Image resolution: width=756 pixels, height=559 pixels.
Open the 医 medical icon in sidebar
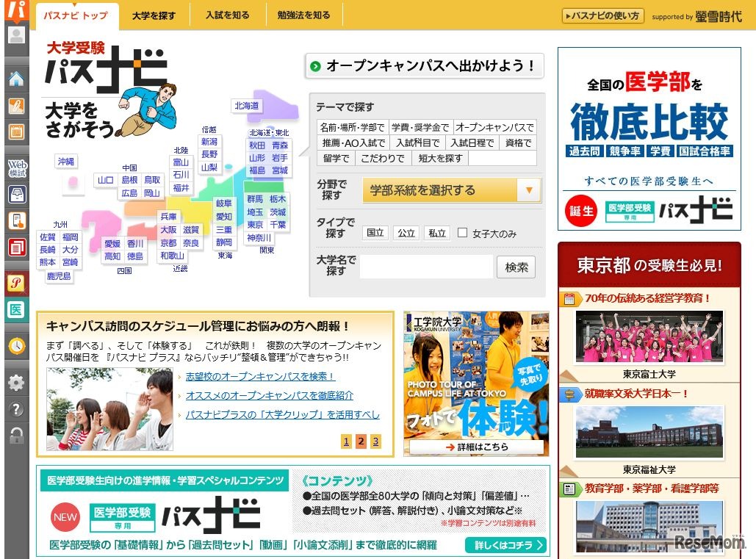click(17, 309)
